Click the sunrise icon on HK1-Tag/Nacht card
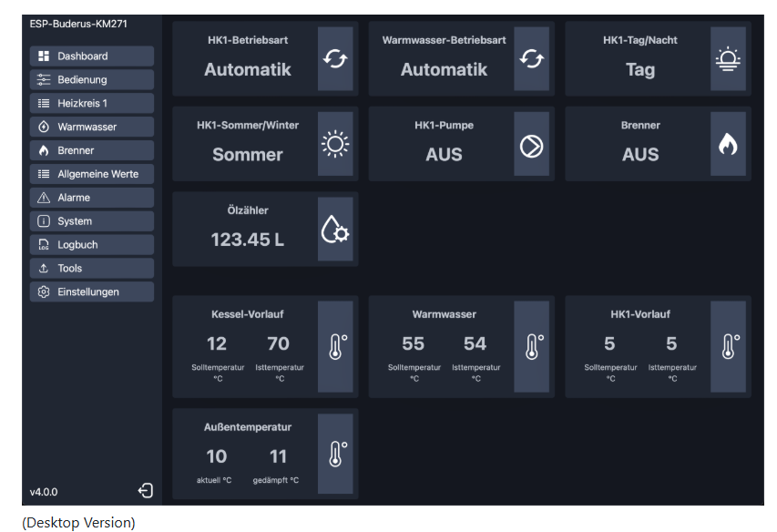 [727, 59]
